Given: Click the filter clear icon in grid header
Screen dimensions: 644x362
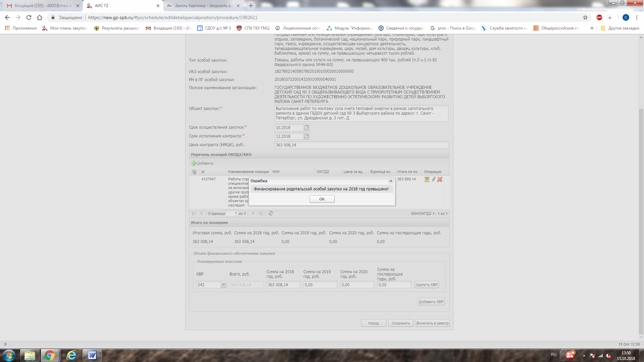Looking at the screenshot, I should point(194,172).
